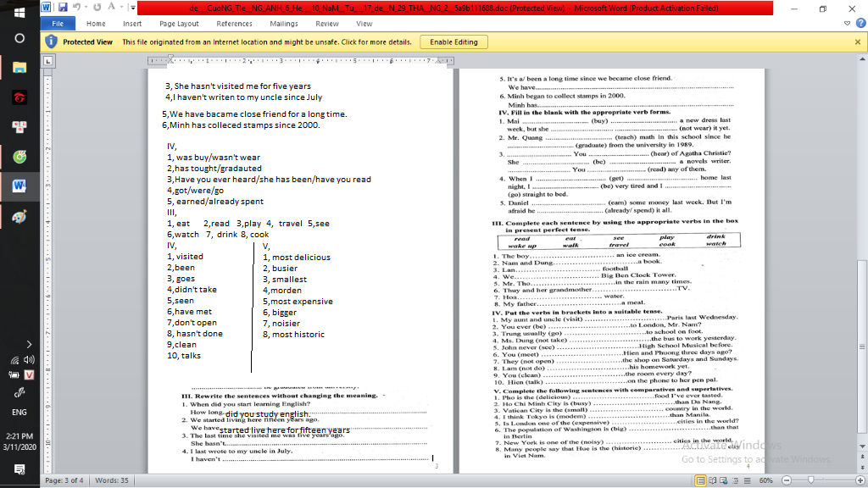Click the green Coc Coc browser taskbar icon
The image size is (868, 488).
coord(19,157)
